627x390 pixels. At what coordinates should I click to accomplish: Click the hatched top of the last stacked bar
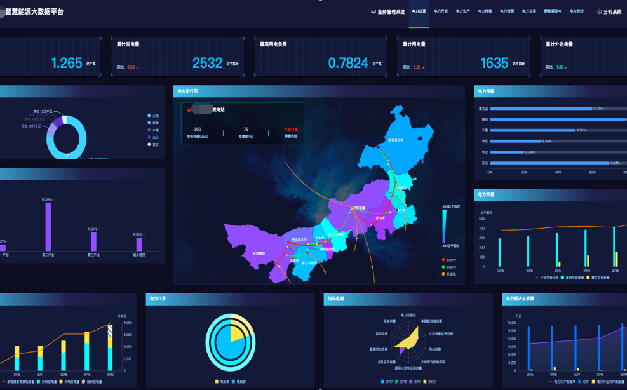pyautogui.click(x=110, y=331)
